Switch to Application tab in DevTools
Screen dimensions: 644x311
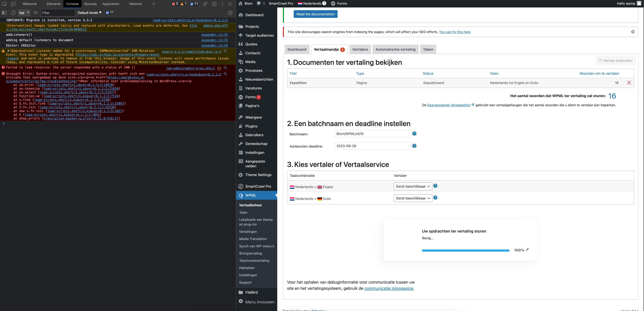[111, 4]
